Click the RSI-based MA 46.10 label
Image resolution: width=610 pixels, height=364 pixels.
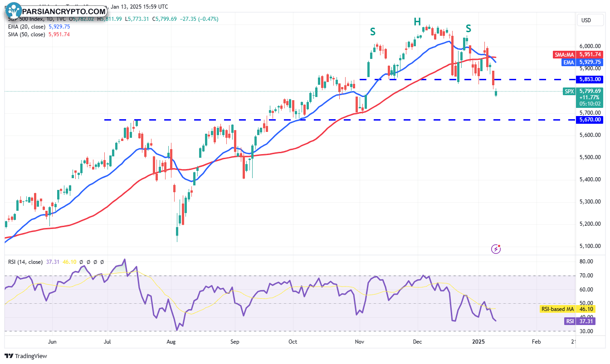(x=567, y=309)
